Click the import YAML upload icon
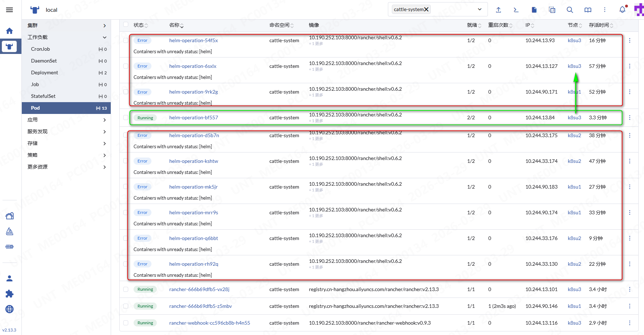The width and height of the screenshot is (644, 335). [x=498, y=10]
